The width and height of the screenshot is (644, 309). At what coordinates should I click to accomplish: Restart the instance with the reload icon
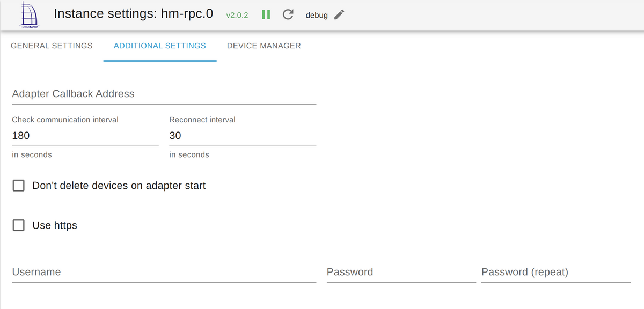coord(288,15)
